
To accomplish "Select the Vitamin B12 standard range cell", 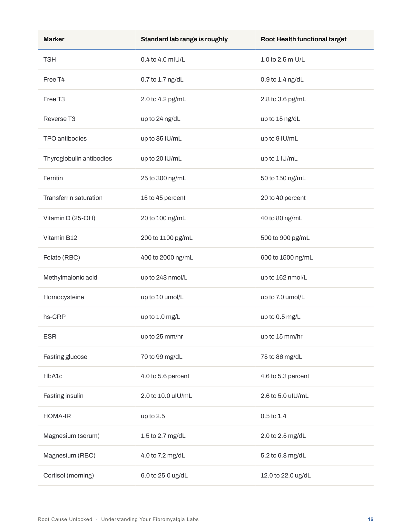I will (167, 238).
